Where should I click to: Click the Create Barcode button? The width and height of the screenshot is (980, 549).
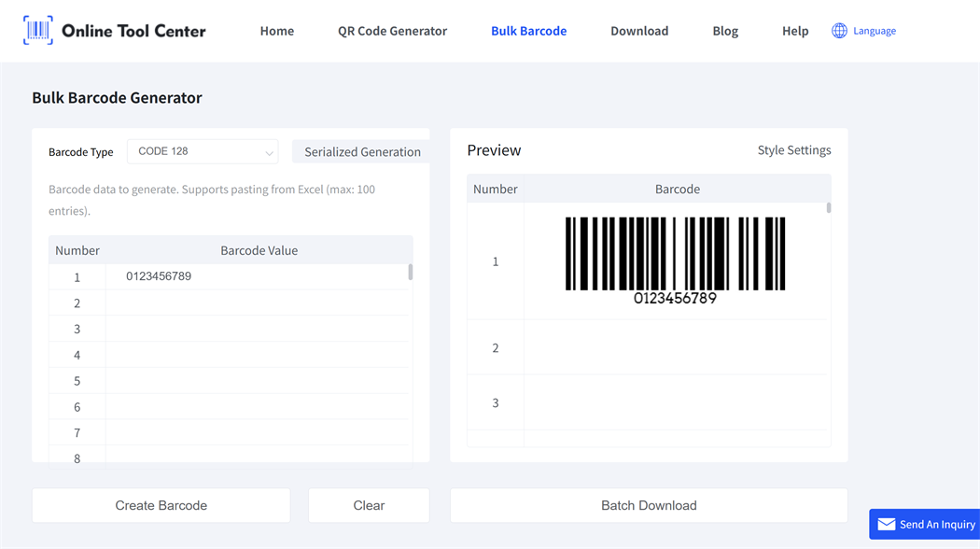[161, 504]
